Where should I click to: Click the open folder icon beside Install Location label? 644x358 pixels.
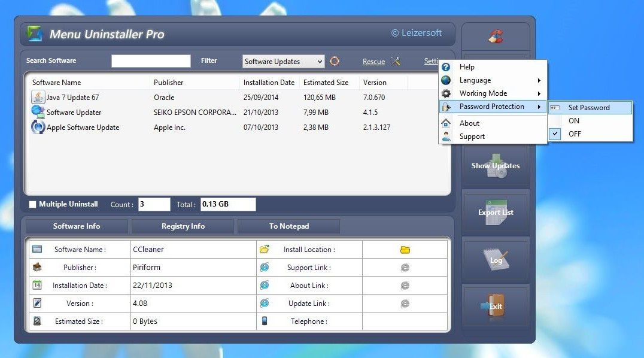[265, 249]
